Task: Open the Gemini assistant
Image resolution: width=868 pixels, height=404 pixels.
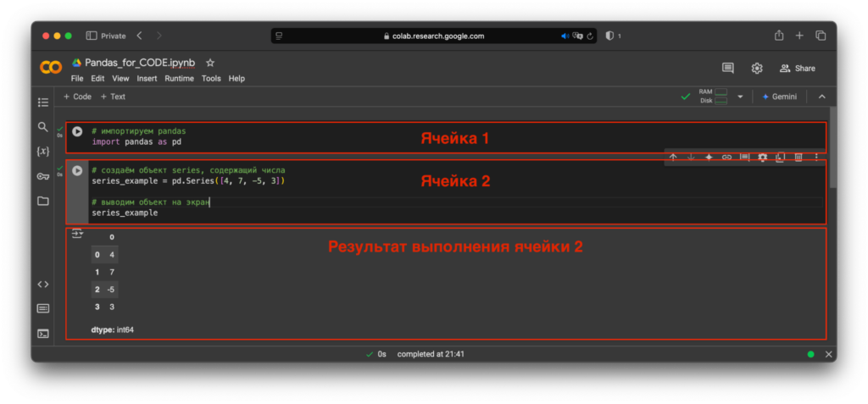Action: [780, 97]
